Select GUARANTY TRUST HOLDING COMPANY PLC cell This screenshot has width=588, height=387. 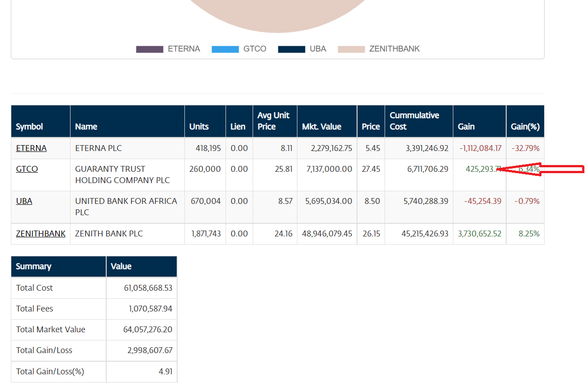pyautogui.click(x=127, y=175)
